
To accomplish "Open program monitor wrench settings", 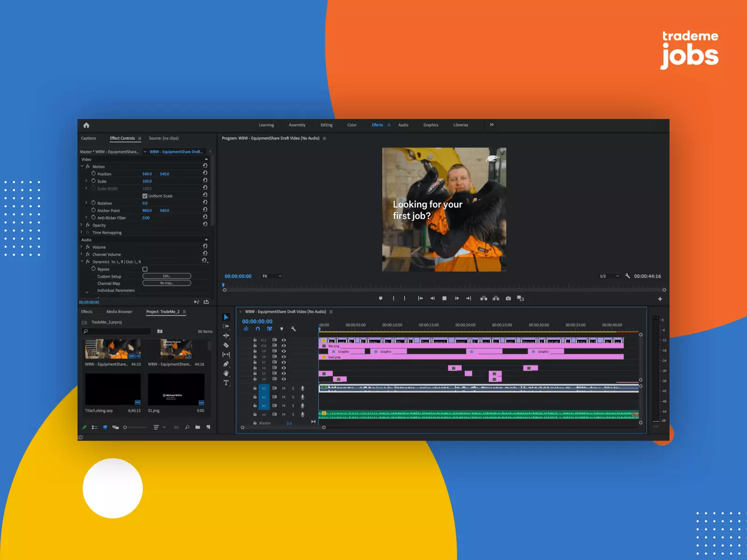I will tap(627, 276).
